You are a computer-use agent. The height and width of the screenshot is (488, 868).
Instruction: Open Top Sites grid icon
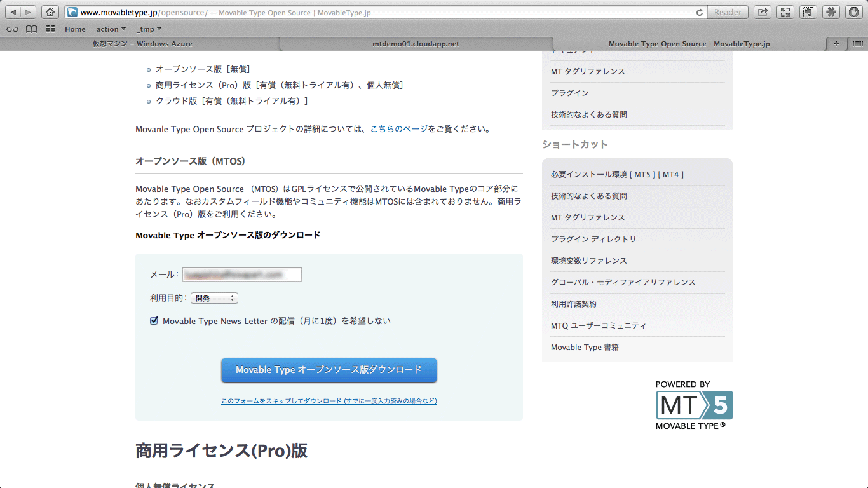[50, 29]
